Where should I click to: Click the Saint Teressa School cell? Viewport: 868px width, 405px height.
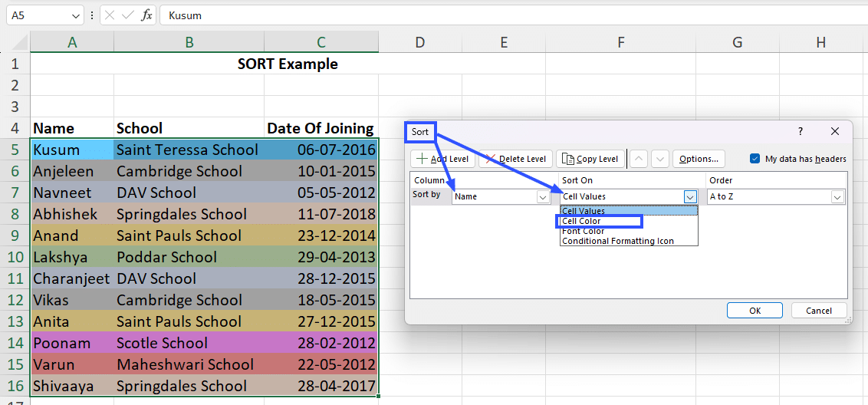point(189,150)
